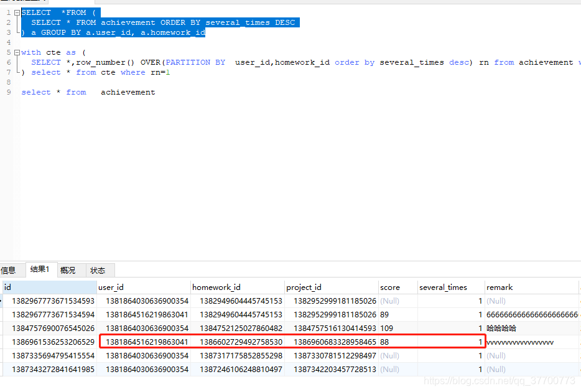
Task: Click the several_times column header
Action: [x=450, y=286]
